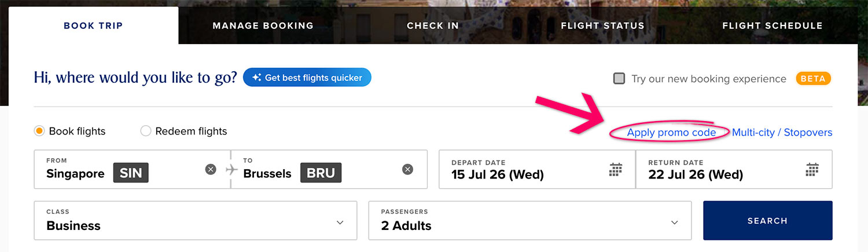Open the return date calendar icon
Screen dimensions: 868x252
pos(812,169)
